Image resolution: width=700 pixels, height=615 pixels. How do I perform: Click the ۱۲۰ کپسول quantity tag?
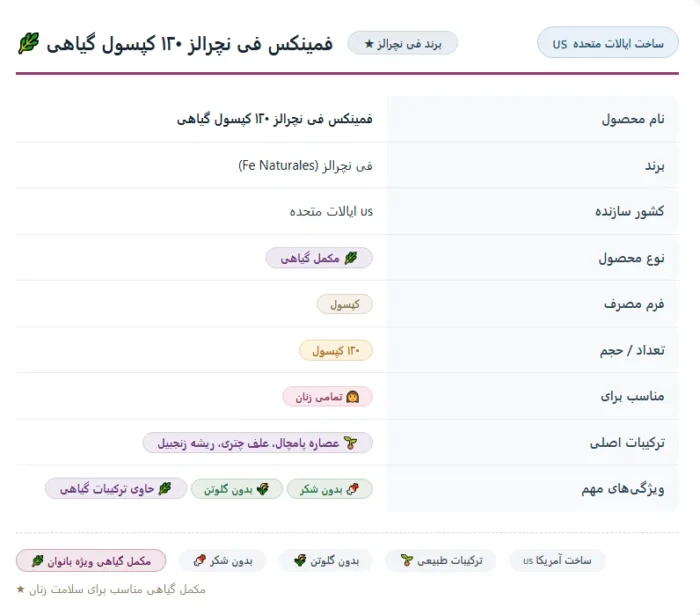tap(336, 351)
